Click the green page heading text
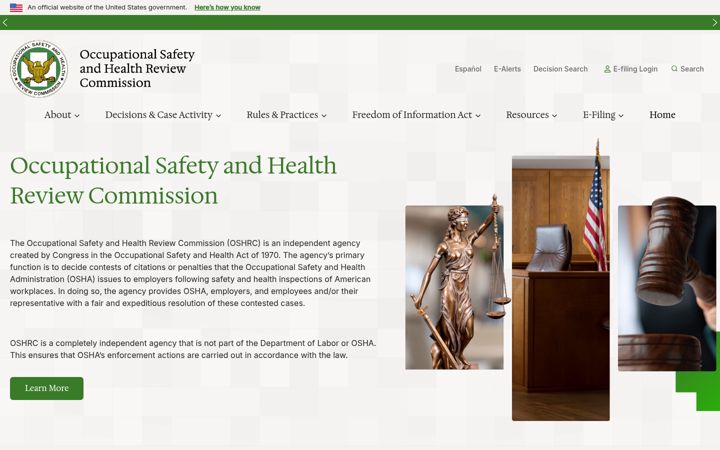 tap(173, 180)
